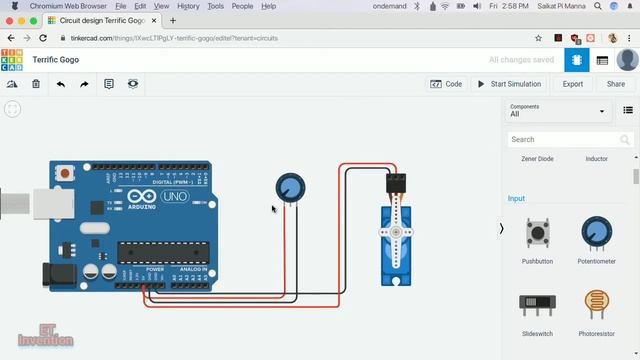Click the potentiometer on the canvas

click(290, 188)
